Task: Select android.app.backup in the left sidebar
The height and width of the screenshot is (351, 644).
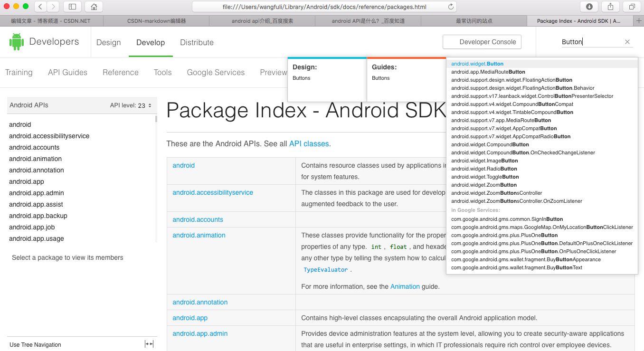Action: 38,216
